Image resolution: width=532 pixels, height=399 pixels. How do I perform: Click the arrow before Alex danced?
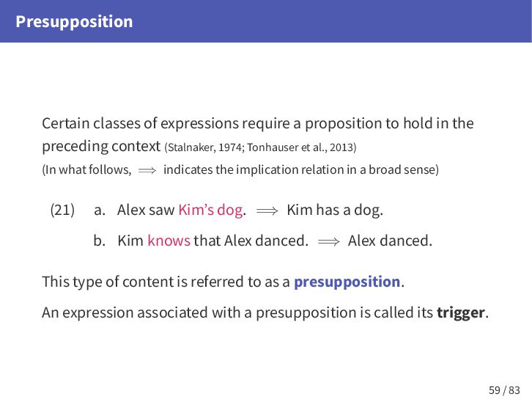point(328,241)
